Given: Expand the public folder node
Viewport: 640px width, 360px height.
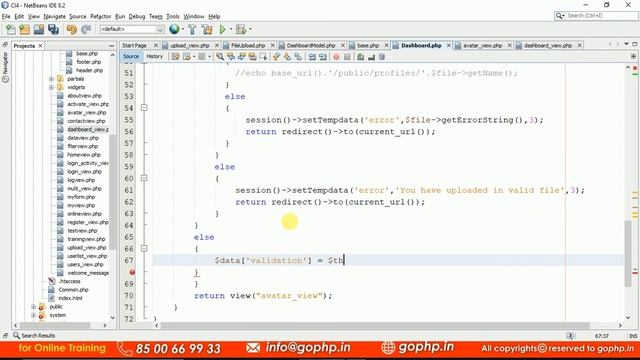Looking at the screenshot, I should click(x=33, y=307).
